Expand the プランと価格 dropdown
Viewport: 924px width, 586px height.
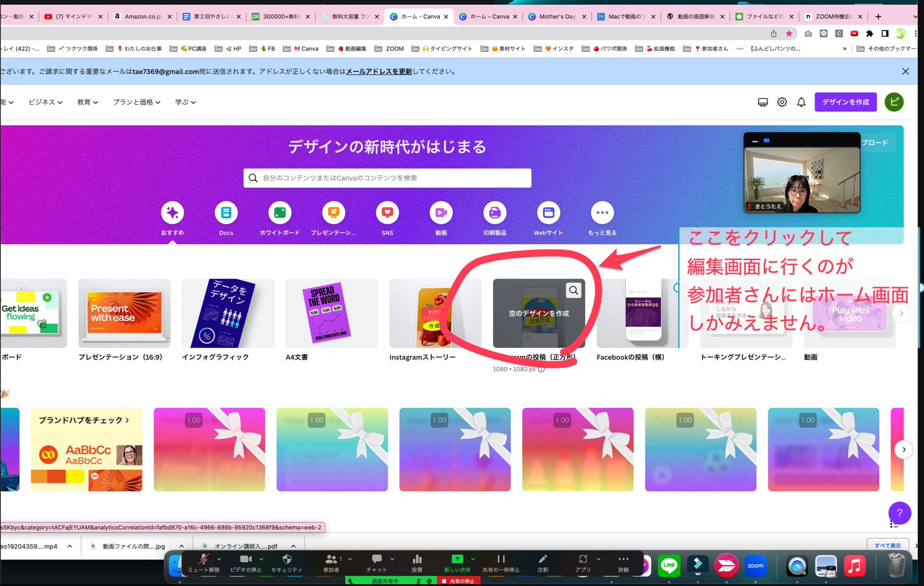point(137,102)
